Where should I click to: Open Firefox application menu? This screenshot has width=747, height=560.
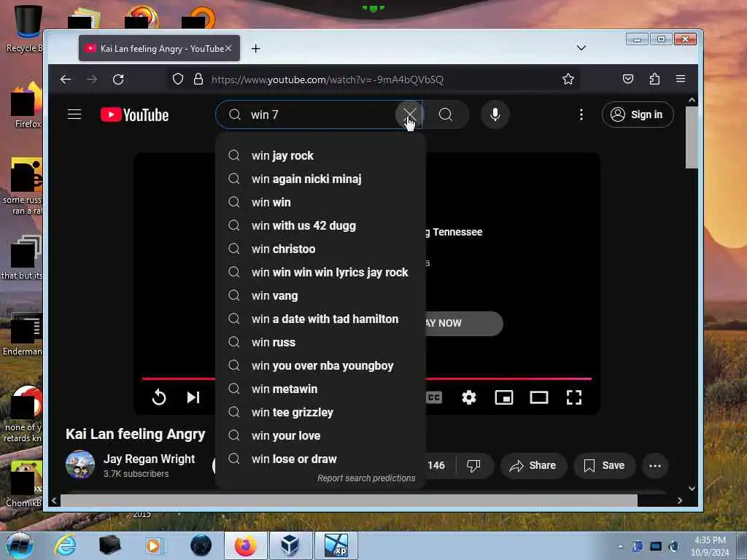[x=681, y=79]
